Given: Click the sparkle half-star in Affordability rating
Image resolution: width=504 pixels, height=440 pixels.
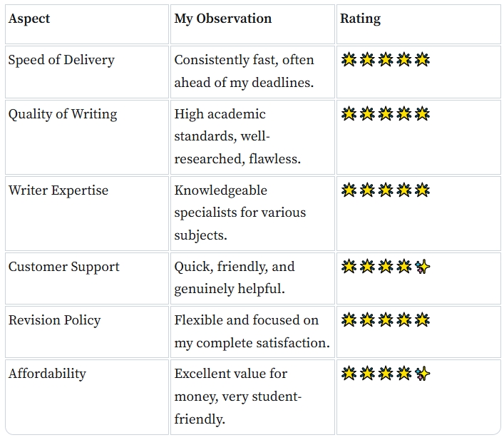Looking at the screenshot, I should 422,373.
